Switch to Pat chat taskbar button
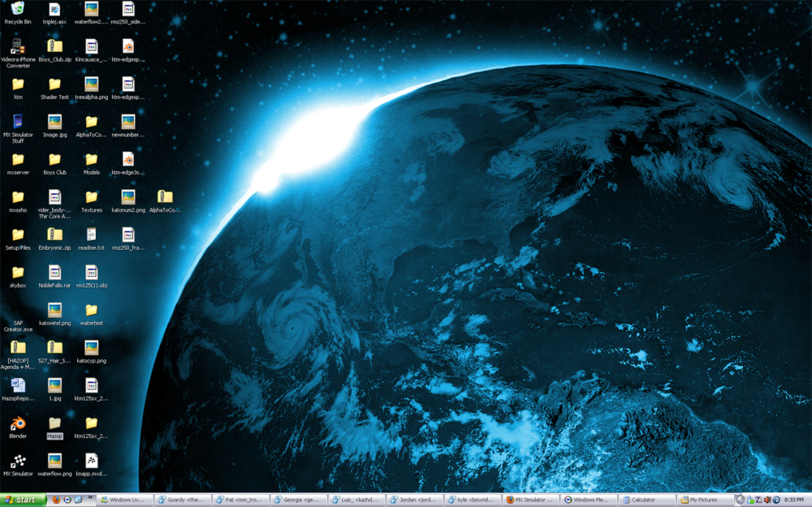Image resolution: width=812 pixels, height=507 pixels. pyautogui.click(x=242, y=500)
